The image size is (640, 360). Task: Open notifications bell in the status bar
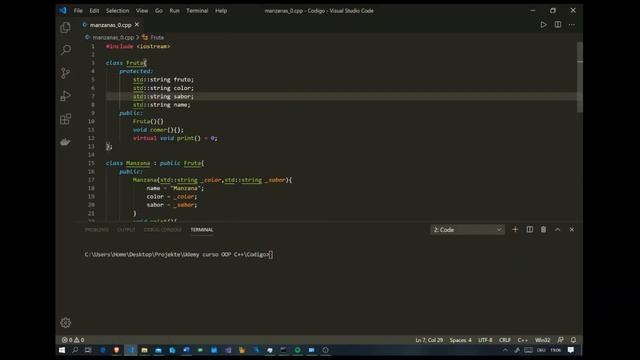click(x=573, y=340)
